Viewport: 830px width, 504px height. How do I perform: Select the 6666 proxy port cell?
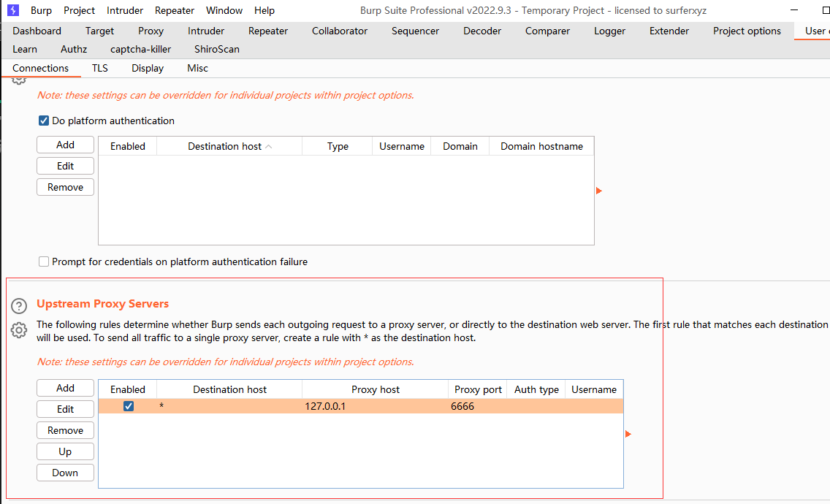tap(477, 406)
